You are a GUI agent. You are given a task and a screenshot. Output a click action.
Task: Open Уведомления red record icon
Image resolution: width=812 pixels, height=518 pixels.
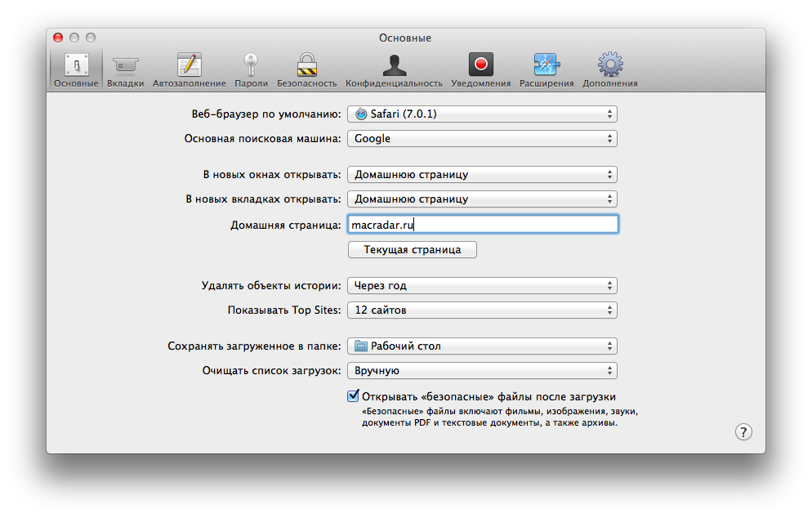[x=480, y=65]
